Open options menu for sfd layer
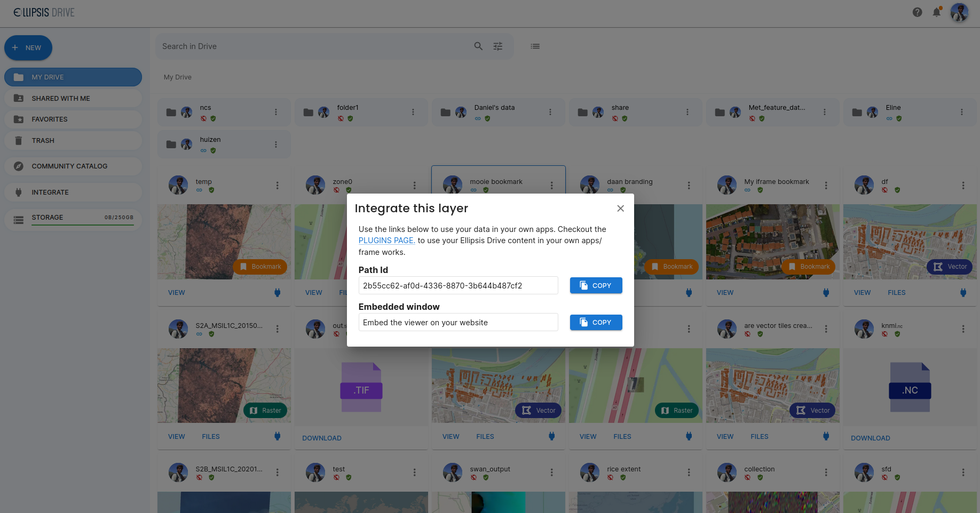 (963, 472)
